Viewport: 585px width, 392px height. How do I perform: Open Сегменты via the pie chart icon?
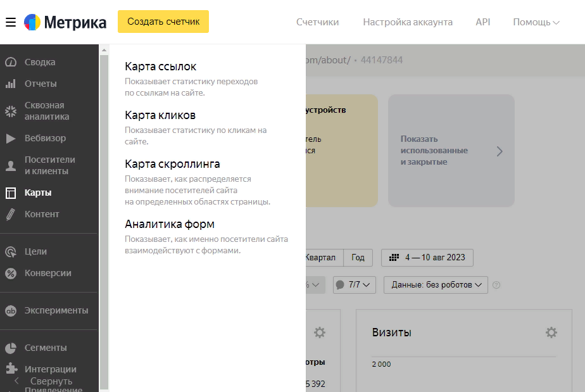13,347
